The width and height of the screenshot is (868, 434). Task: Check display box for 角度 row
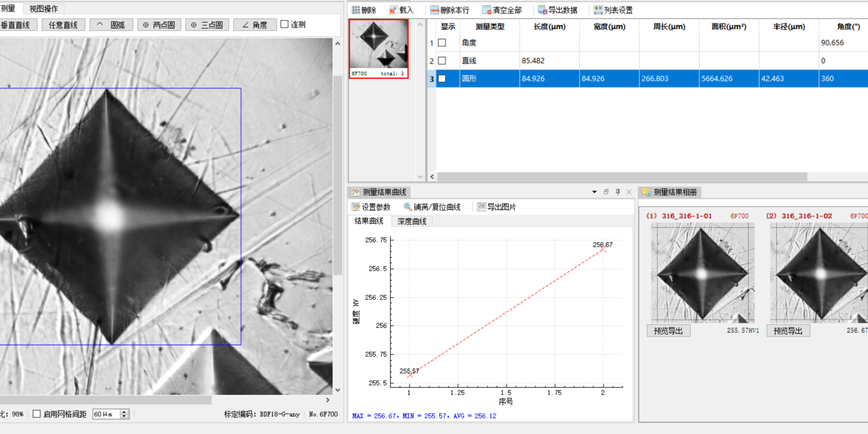click(x=442, y=43)
